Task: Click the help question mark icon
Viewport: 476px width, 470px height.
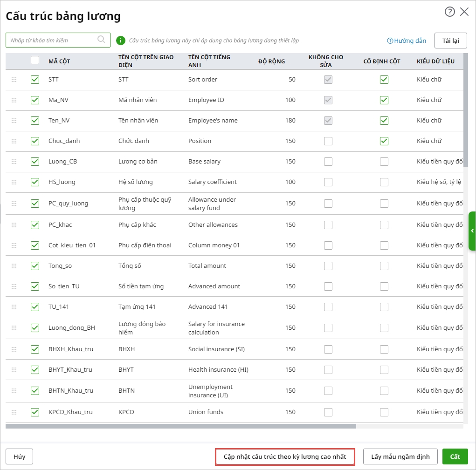Action: [x=449, y=12]
